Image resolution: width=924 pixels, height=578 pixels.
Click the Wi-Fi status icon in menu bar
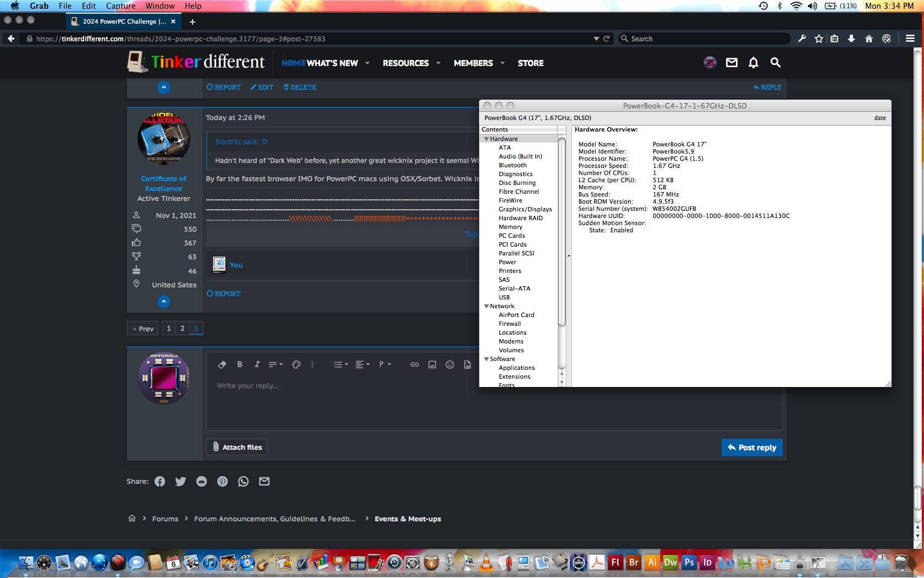(796, 6)
